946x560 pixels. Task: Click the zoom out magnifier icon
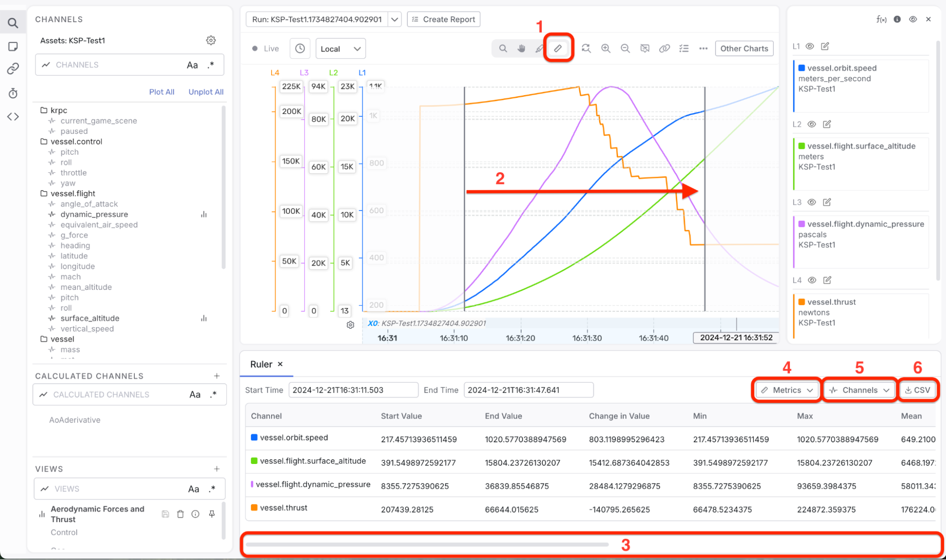625,48
